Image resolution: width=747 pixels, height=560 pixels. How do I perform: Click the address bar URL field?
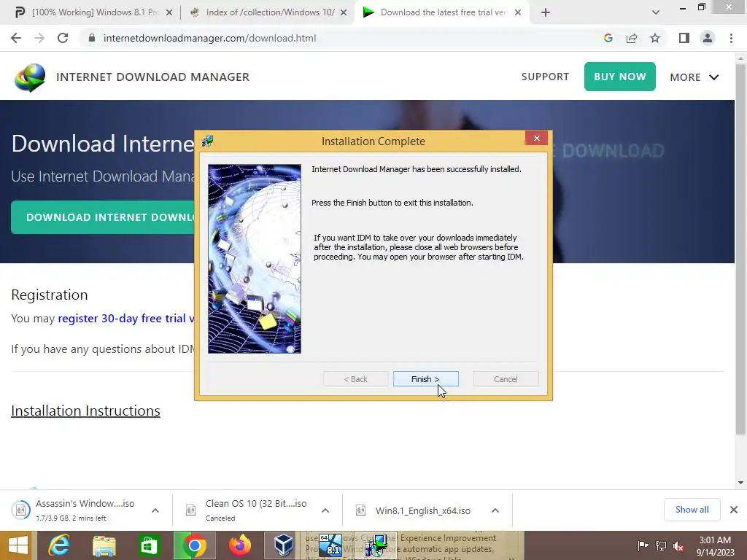[343, 38]
